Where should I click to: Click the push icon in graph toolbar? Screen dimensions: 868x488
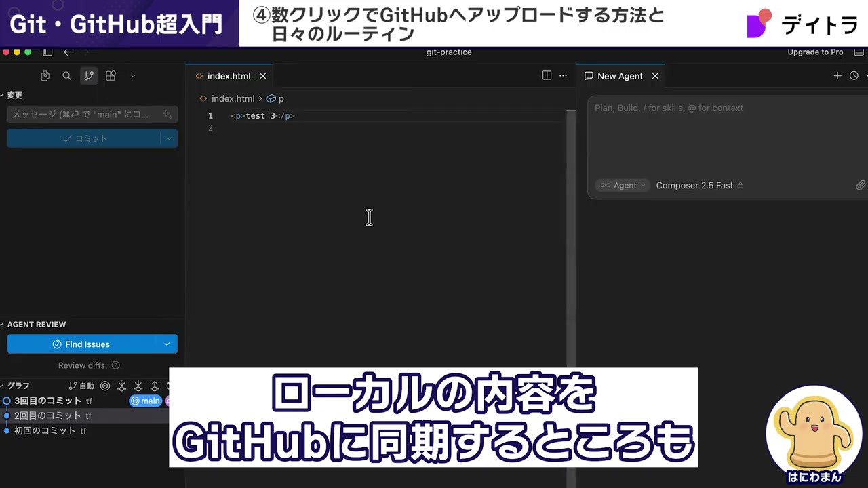click(x=155, y=386)
